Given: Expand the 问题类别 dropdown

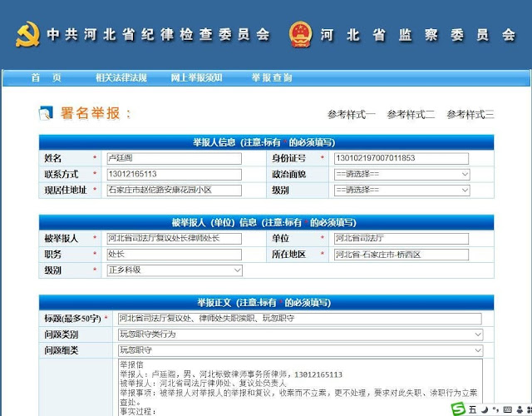Looking at the screenshot, I should tap(300, 334).
